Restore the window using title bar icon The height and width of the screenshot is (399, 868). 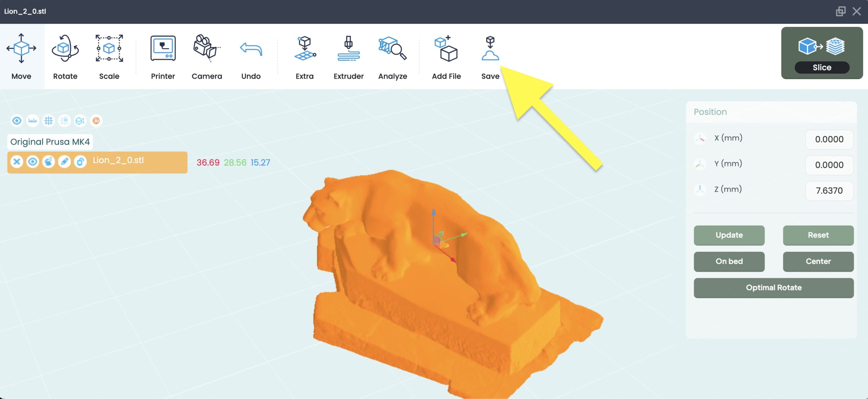click(x=840, y=11)
